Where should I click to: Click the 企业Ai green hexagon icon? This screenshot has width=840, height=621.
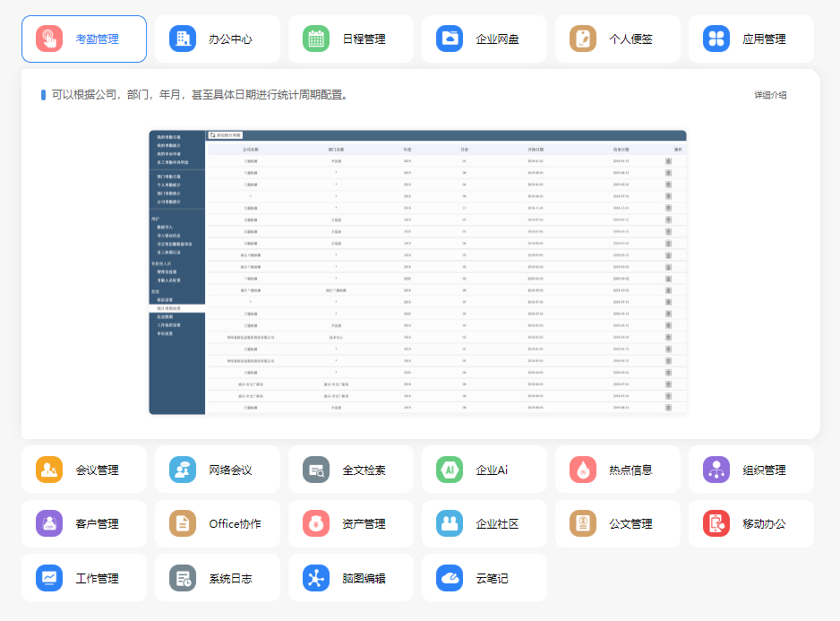(x=450, y=470)
